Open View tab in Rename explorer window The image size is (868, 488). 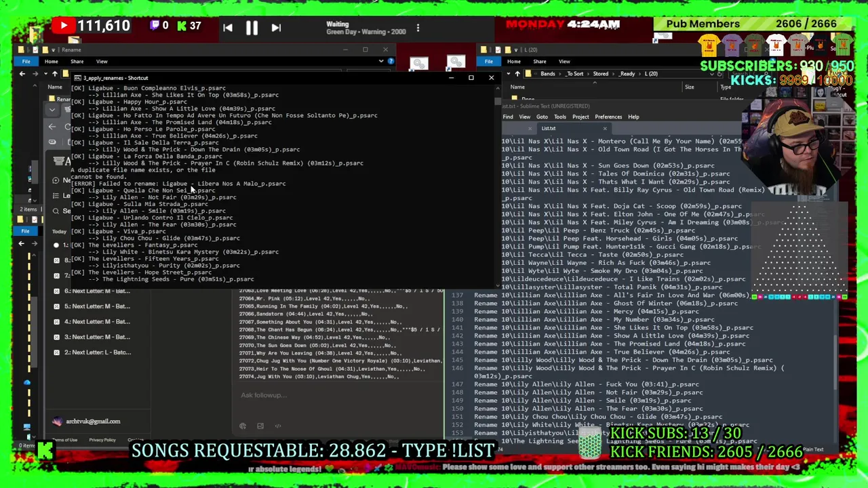pyautogui.click(x=102, y=62)
